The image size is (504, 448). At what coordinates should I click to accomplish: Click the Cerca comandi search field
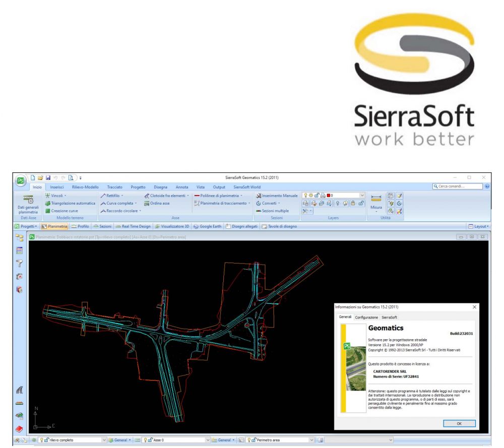(458, 186)
